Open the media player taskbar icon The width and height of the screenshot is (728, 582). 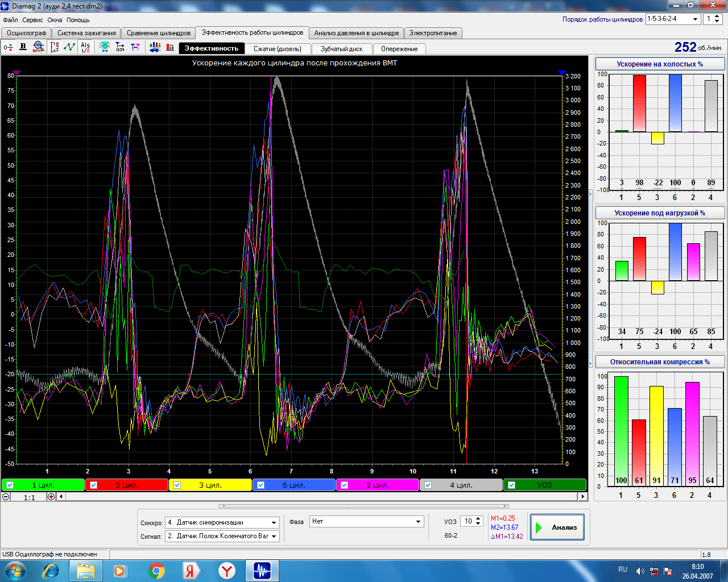[x=120, y=570]
